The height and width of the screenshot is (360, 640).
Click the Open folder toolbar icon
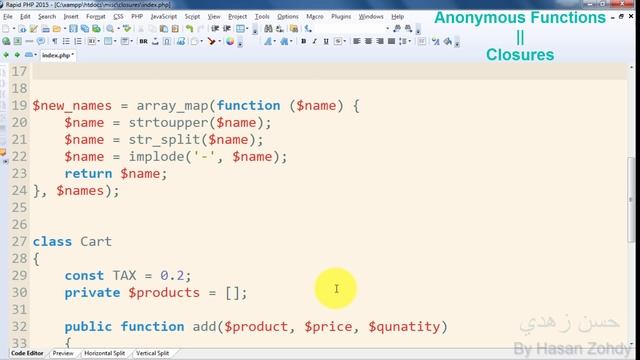pyautogui.click(x=57, y=29)
